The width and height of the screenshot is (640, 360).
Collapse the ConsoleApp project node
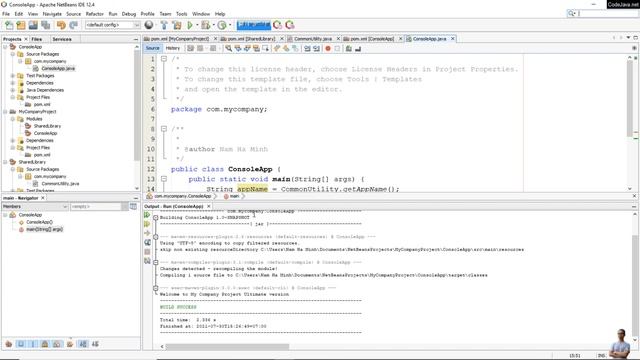(x=5, y=47)
